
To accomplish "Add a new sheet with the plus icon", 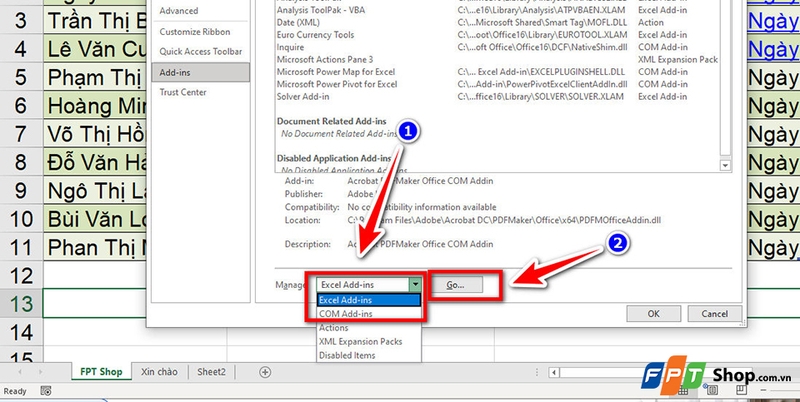I will click(x=265, y=372).
